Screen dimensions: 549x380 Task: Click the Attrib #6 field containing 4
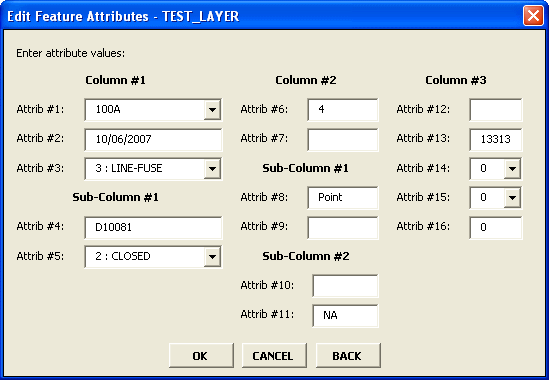pyautogui.click(x=343, y=110)
